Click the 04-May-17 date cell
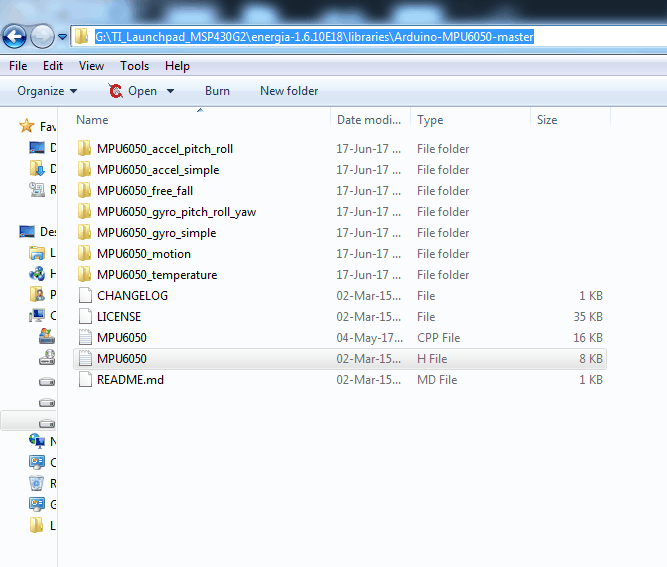 pos(369,338)
